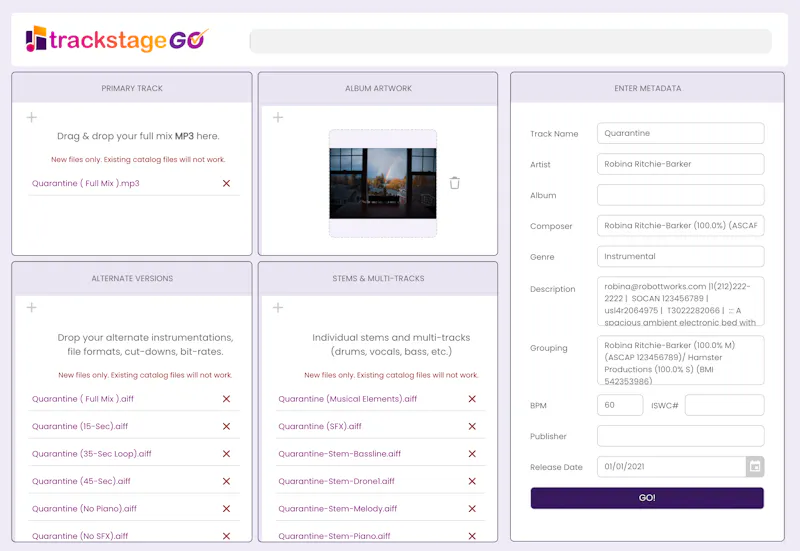
Task: Click the ENTER METADATA panel header
Action: point(647,88)
